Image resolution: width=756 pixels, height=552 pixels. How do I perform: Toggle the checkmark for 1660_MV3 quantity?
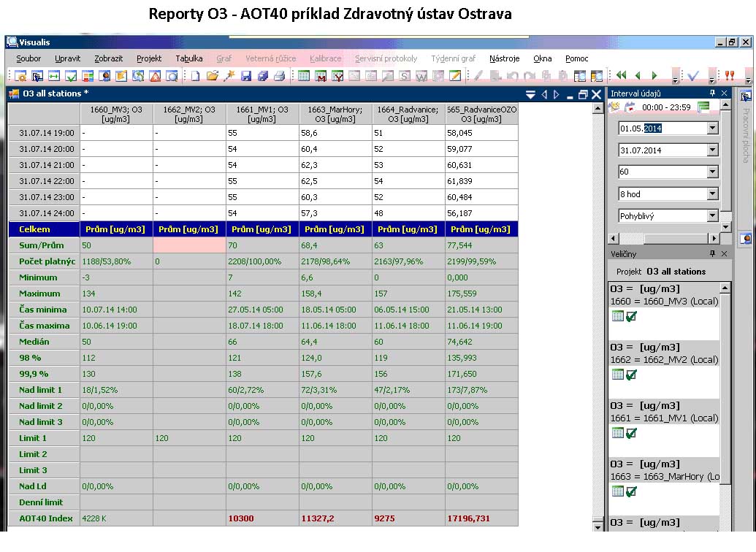(631, 316)
